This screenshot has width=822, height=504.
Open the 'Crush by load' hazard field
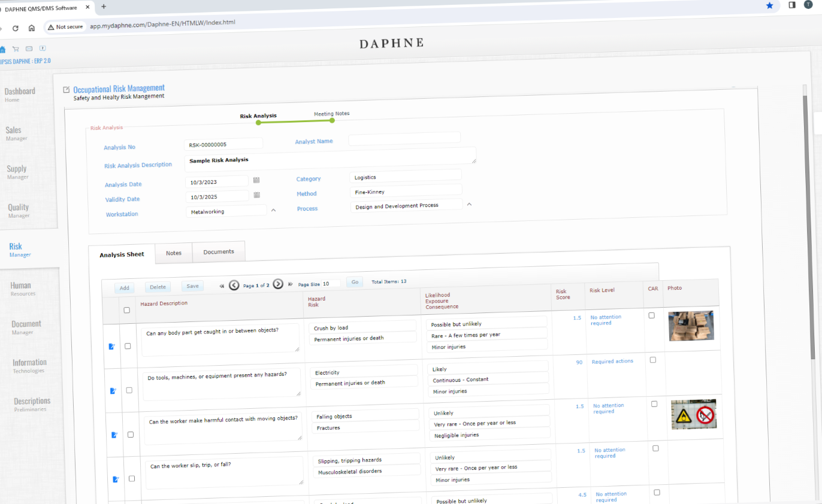click(362, 327)
